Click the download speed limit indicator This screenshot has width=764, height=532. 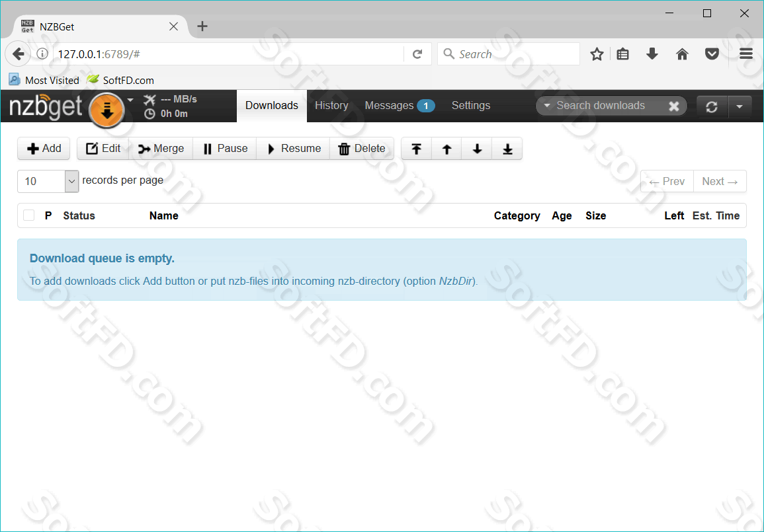(x=171, y=99)
